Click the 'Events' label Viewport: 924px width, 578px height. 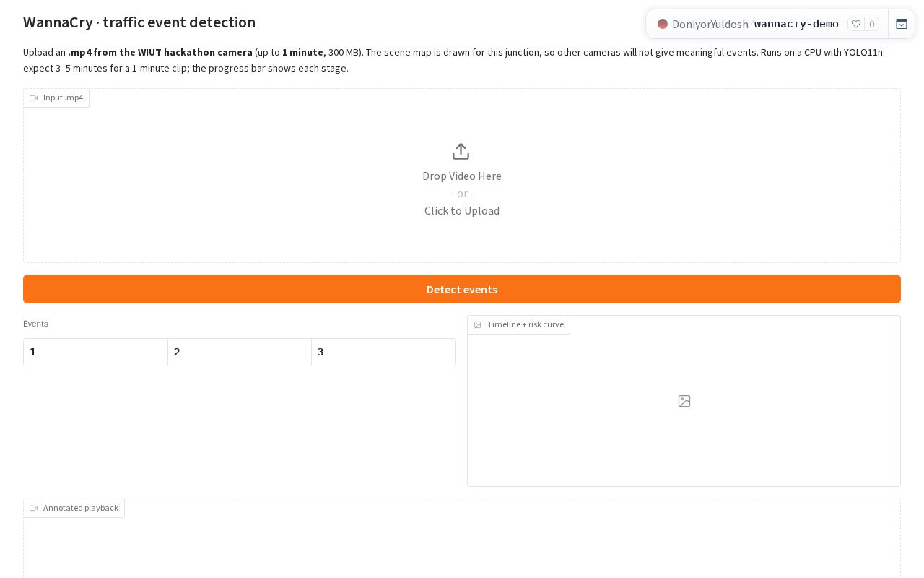coord(35,324)
